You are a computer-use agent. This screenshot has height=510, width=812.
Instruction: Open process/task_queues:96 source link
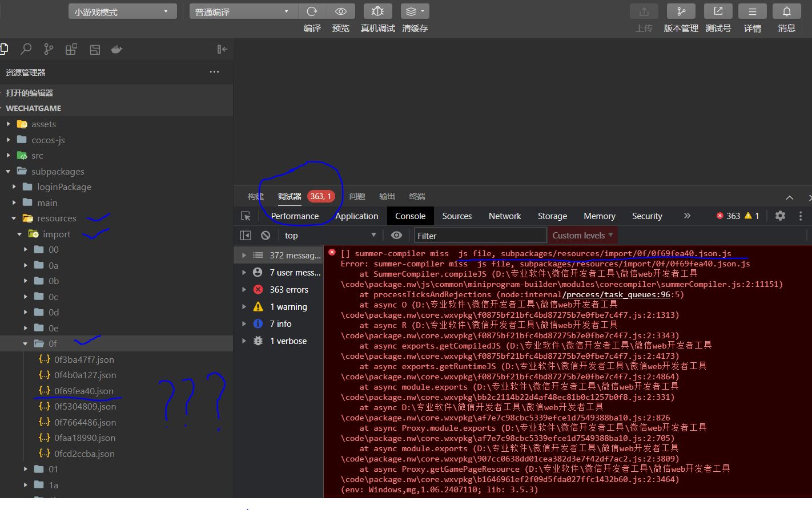tap(616, 295)
